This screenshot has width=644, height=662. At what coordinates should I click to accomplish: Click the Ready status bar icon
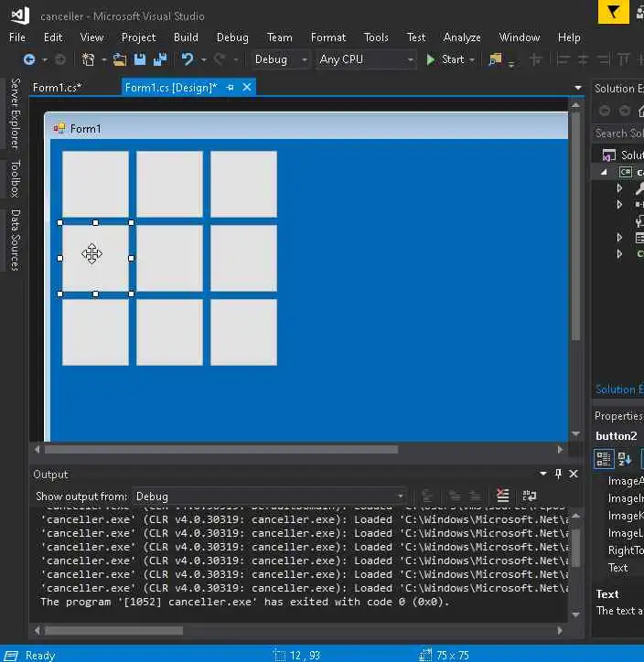(11, 656)
